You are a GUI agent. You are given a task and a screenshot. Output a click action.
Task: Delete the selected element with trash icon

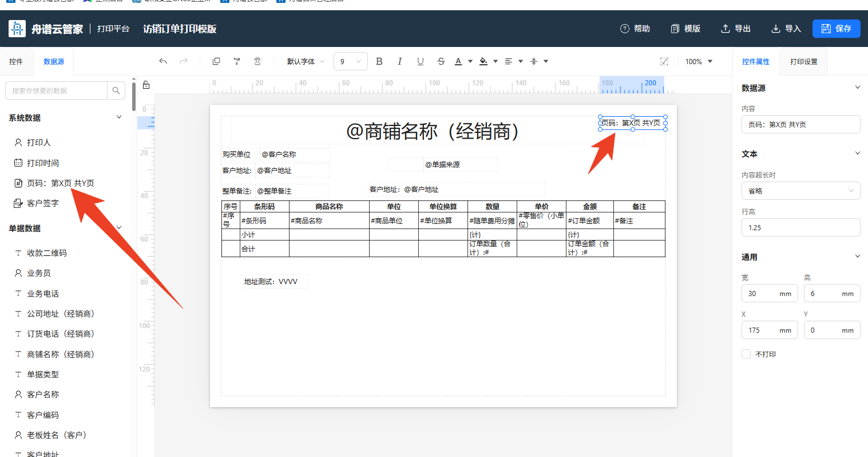[x=257, y=61]
